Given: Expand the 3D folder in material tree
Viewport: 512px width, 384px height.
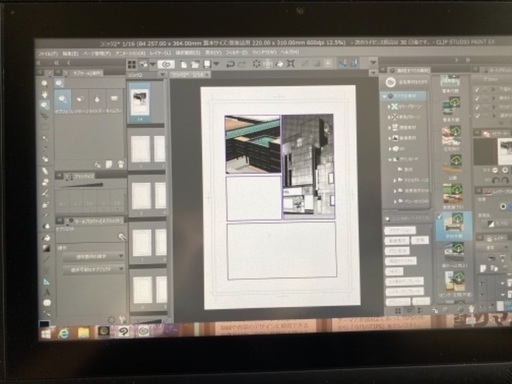Looking at the screenshot, I should (389, 149).
